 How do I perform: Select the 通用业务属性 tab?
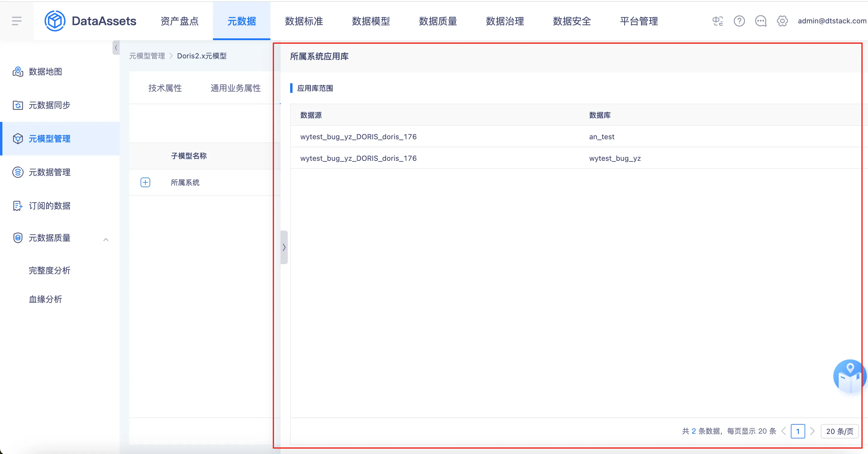pos(235,88)
